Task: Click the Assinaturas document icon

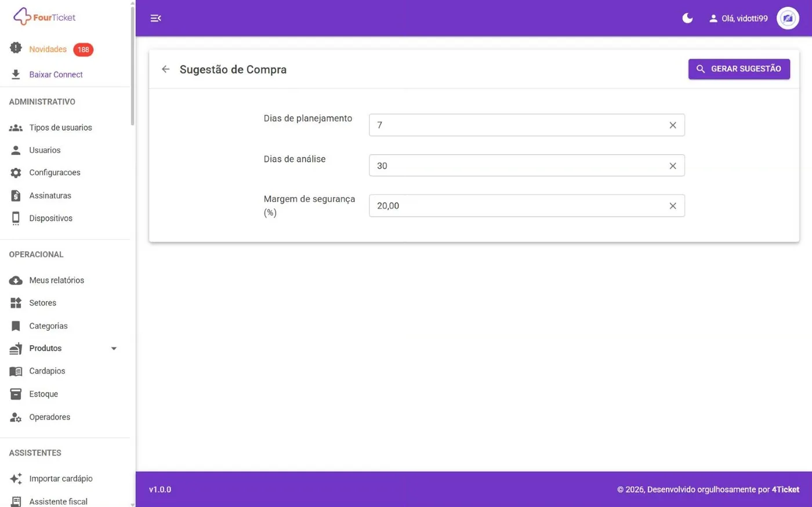Action: tap(16, 195)
